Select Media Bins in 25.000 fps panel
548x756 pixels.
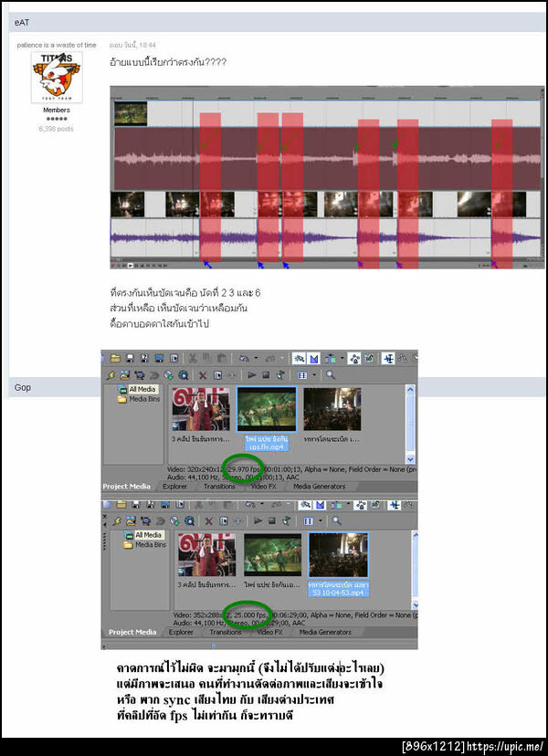(151, 544)
